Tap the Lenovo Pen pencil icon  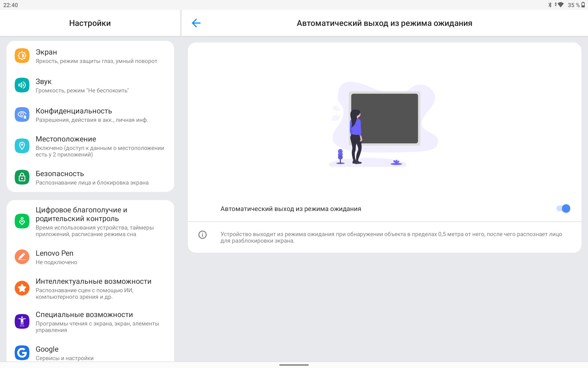pyautogui.click(x=22, y=257)
